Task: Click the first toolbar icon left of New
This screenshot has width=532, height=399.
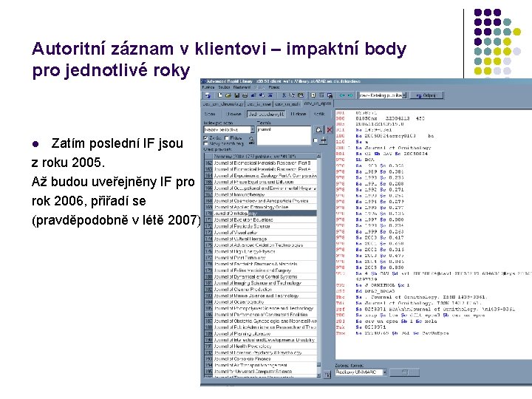Action: [x=208, y=95]
